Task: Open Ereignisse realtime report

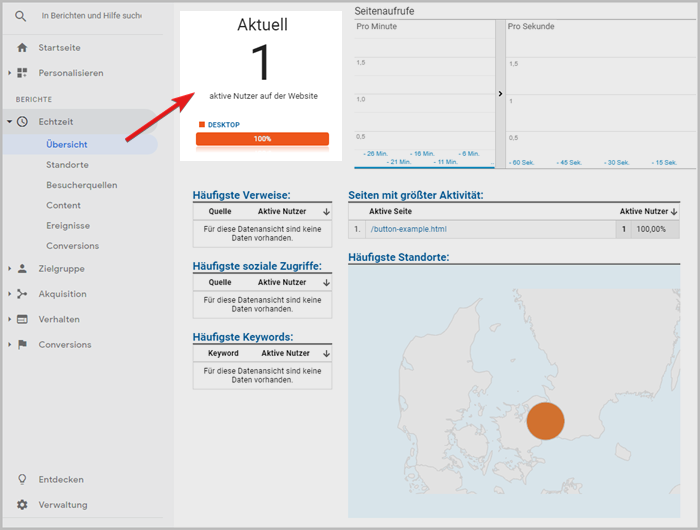Action: [x=68, y=225]
